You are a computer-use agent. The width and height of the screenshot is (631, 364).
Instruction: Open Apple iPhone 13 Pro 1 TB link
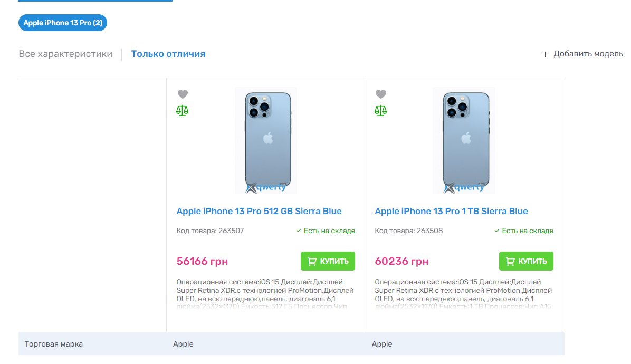point(451,211)
